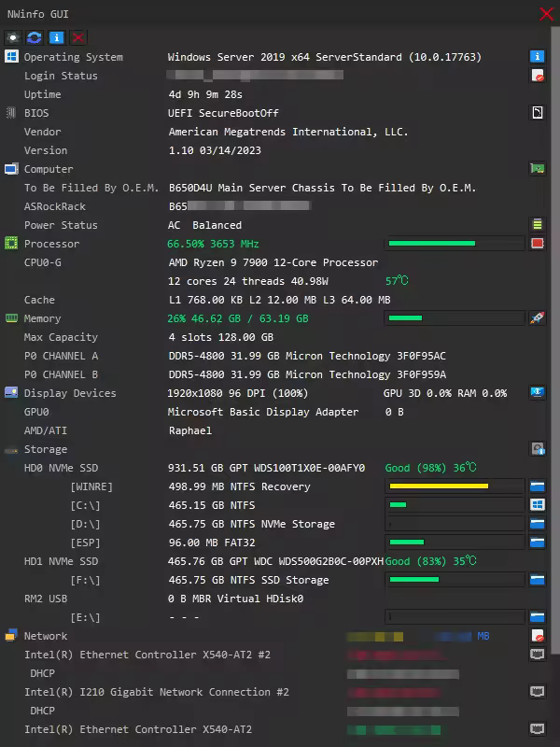560x747 pixels.
Task: Open the folder icon for F: drive
Action: 537,580
